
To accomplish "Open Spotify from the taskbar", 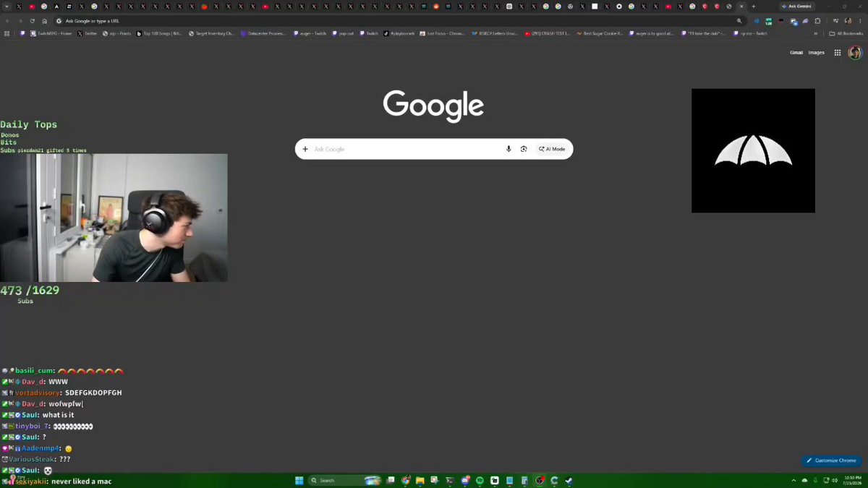I will pyautogui.click(x=480, y=480).
